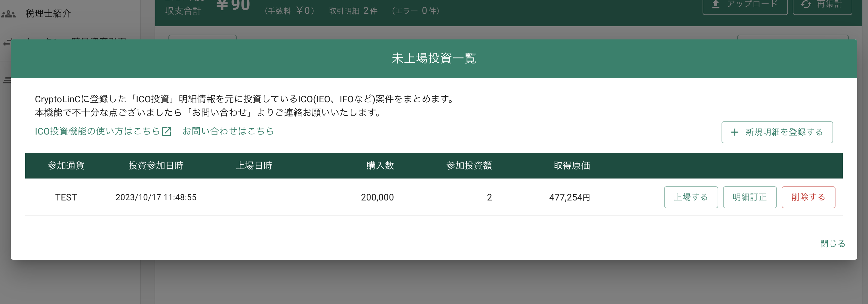
Task: Close the dialog with 閉じる
Action: point(833,243)
